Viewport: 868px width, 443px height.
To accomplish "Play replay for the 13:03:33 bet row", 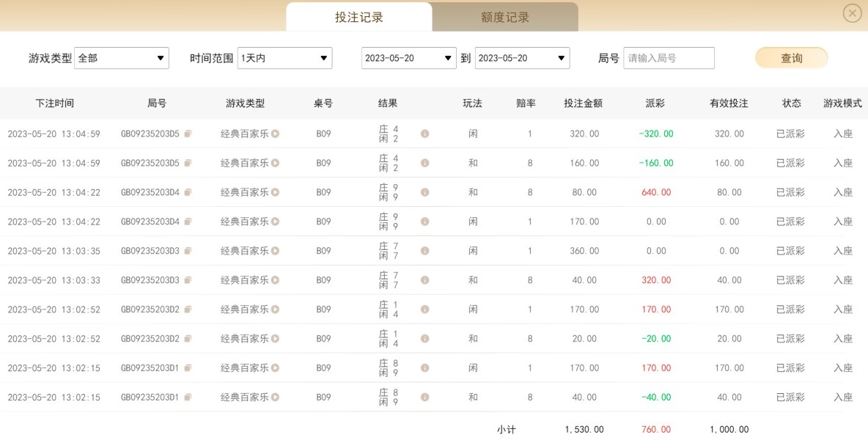I will click(x=275, y=281).
